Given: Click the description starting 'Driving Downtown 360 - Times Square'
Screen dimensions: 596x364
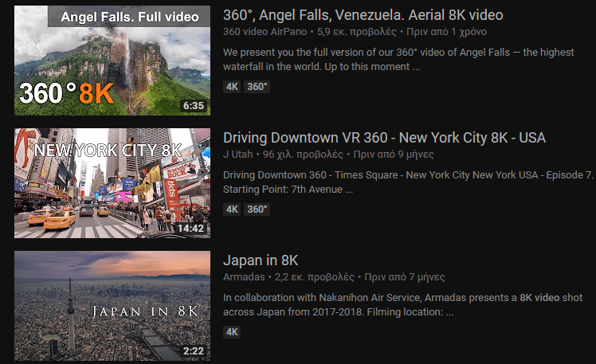Looking at the screenshot, I should point(408,182).
